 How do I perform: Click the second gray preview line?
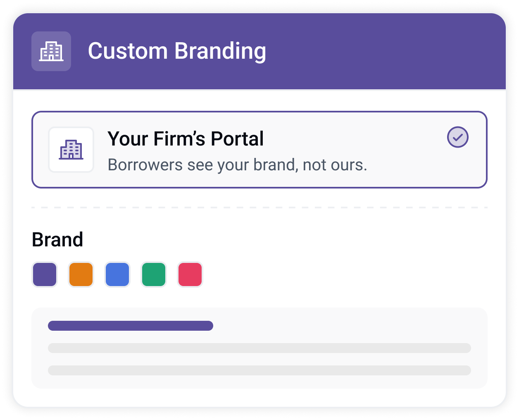(x=259, y=370)
